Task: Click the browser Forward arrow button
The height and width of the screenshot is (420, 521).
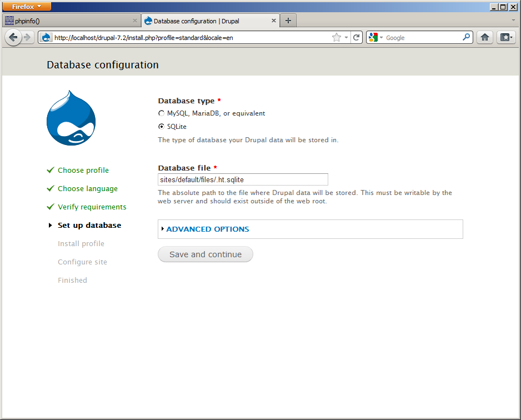Action: 28,37
